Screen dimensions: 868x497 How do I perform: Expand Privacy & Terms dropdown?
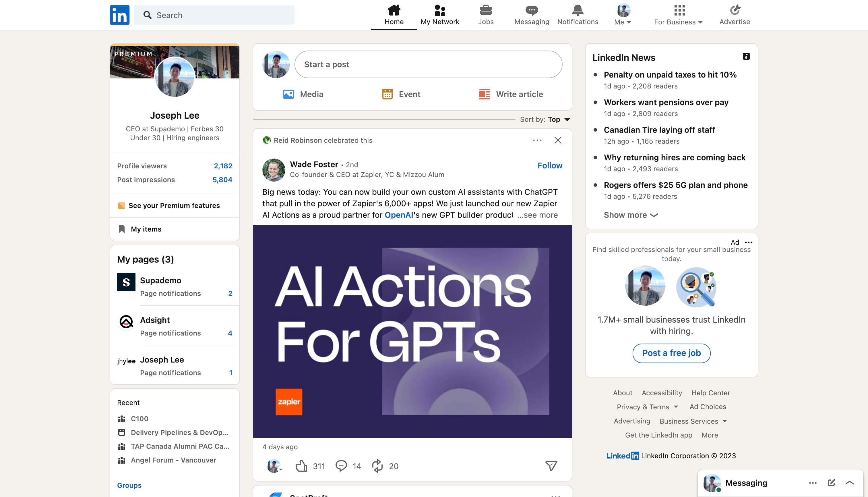[647, 407]
